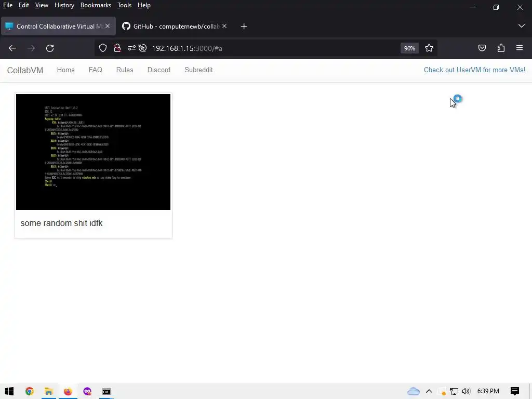This screenshot has height=399, width=532.
Task: Open the Action Center notifications icon
Action: pos(515,391)
